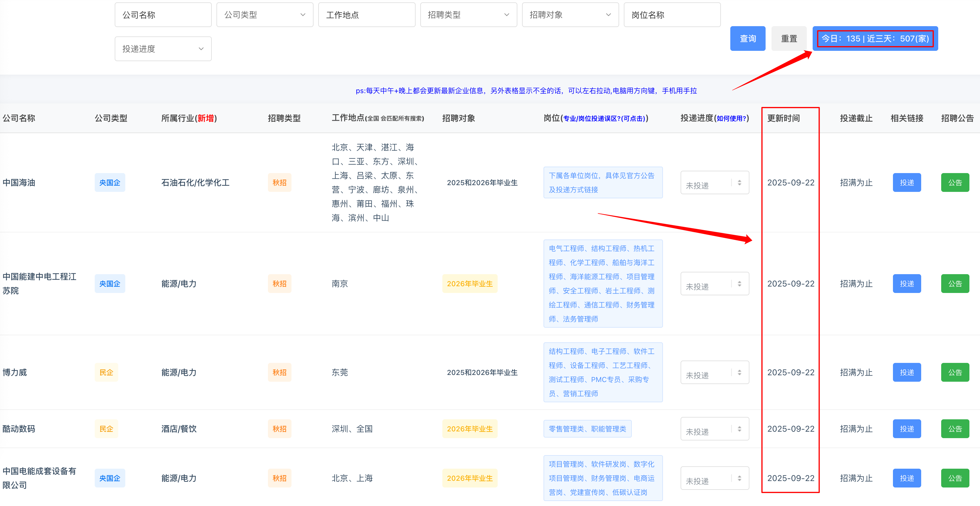Open the 未投递 selector for 博力威 row
Screen dimensions: 980x506
tap(714, 372)
